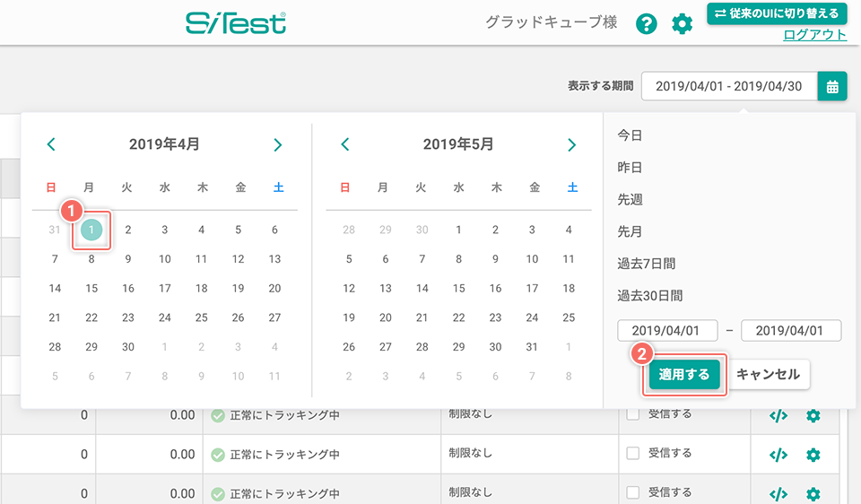Viewport: 861px width, 504px height.
Task: Choose April 20 Saturday
Action: click(x=274, y=288)
